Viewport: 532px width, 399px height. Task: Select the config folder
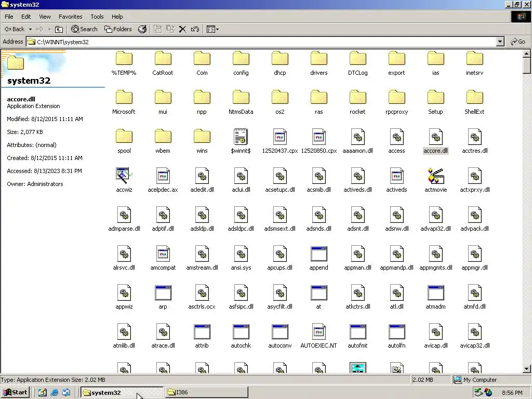(241, 64)
